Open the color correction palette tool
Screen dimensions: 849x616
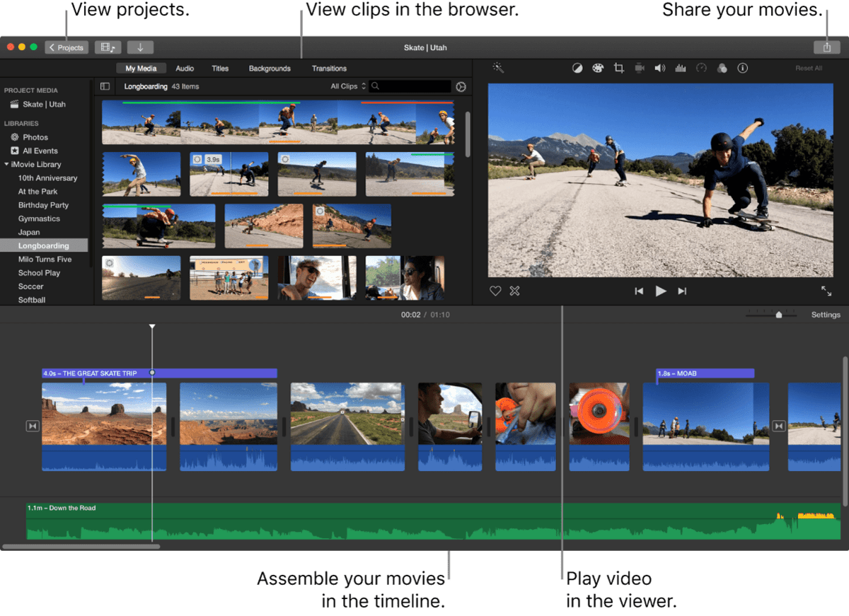point(598,69)
